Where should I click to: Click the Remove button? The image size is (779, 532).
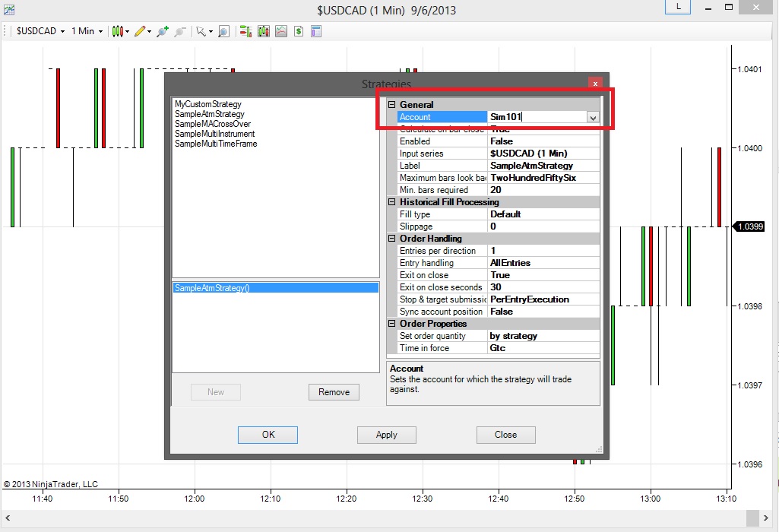(334, 392)
